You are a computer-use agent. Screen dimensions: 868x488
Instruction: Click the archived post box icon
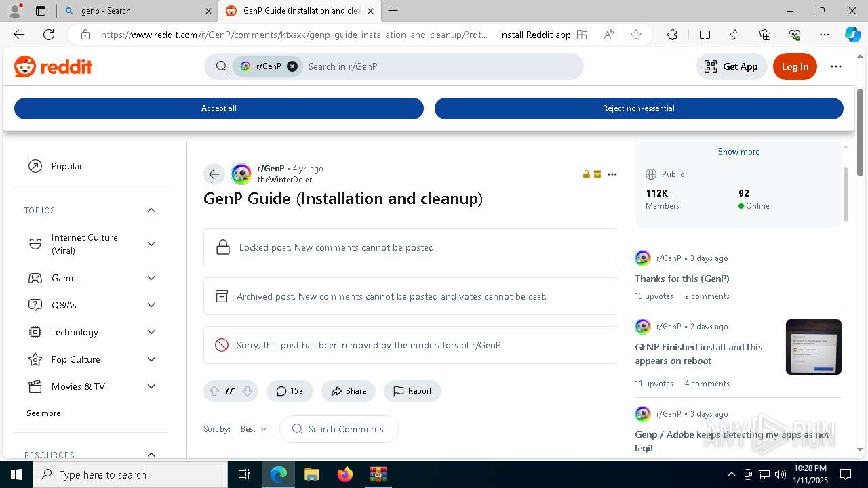coord(222,296)
